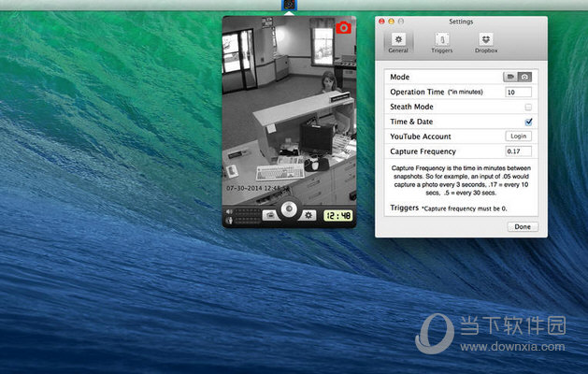588x374 pixels.
Task: Click the camera live preview image
Action: coord(289,110)
